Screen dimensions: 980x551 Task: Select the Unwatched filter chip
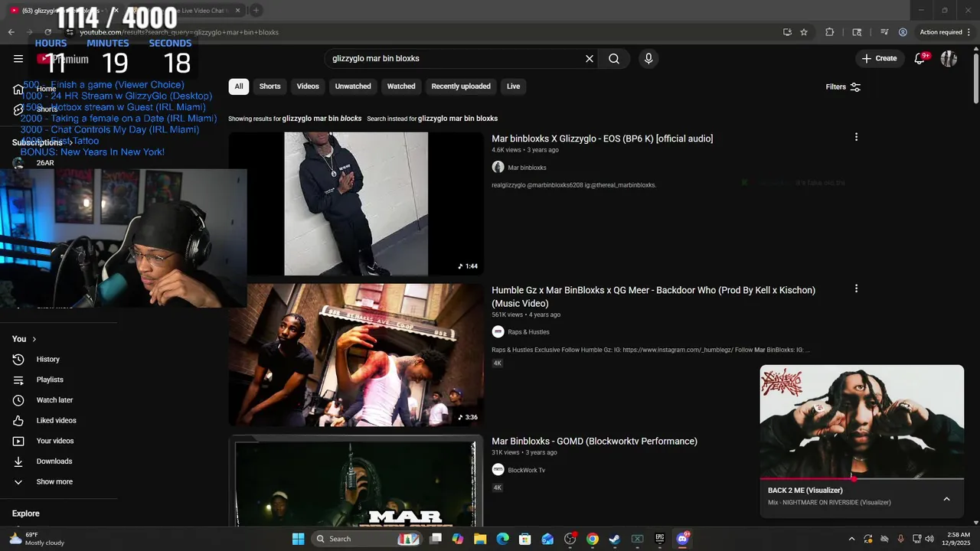353,86
